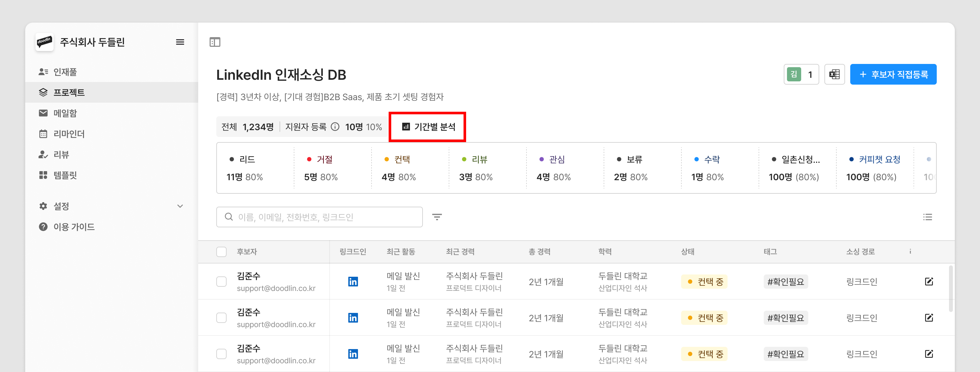Click the 총 경력 column header
Image resolution: width=980 pixels, height=372 pixels.
[539, 252]
